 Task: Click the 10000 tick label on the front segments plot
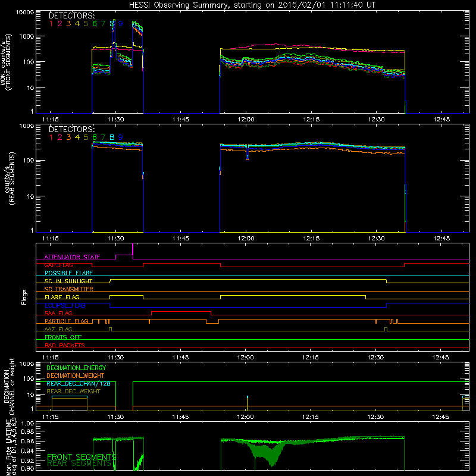(x=25, y=12)
